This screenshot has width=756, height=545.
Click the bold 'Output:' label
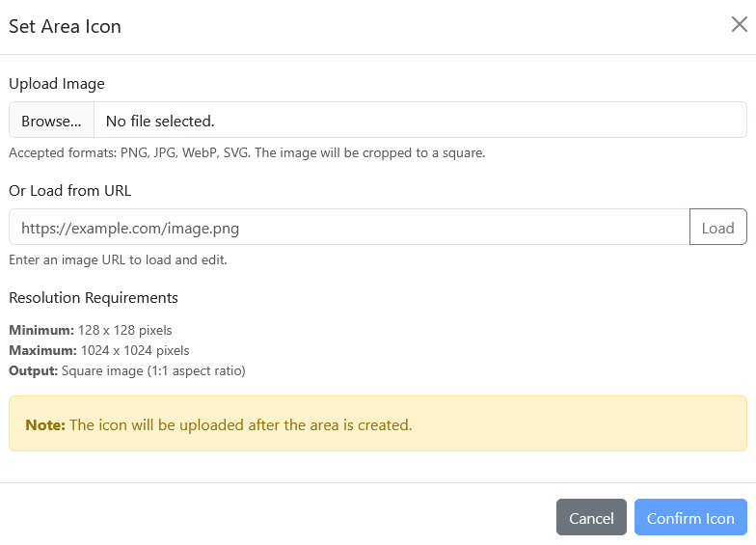(x=34, y=370)
